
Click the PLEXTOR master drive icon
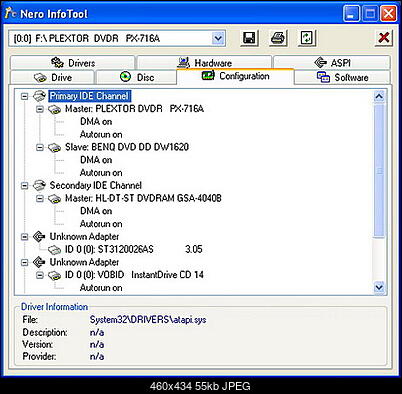click(54, 109)
